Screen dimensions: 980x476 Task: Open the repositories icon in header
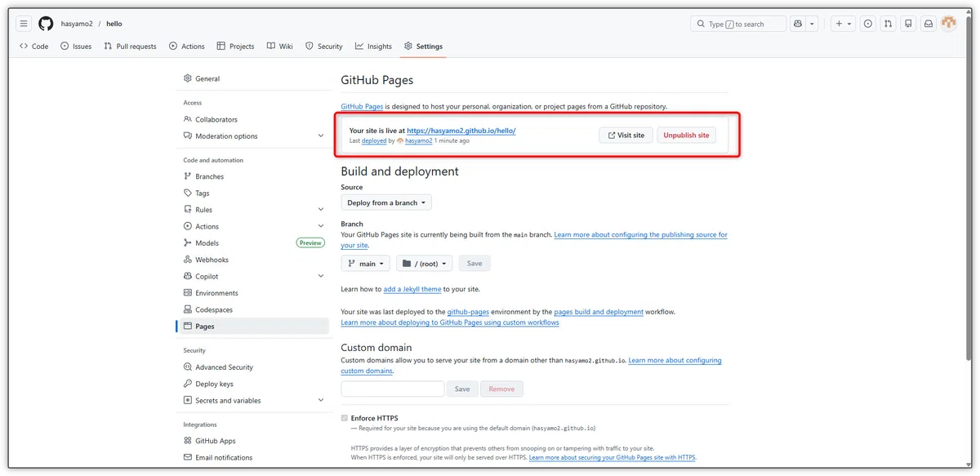point(908,24)
